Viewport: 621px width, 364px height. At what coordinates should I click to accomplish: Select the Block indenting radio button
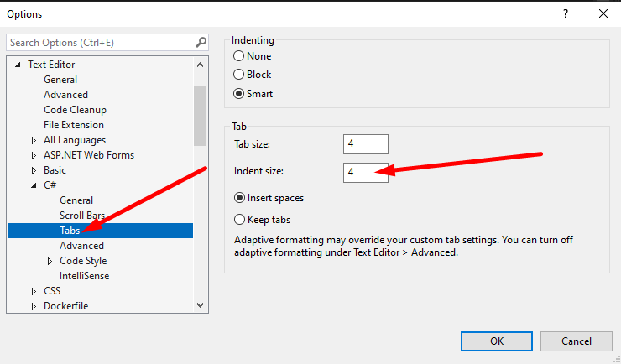pyautogui.click(x=239, y=75)
